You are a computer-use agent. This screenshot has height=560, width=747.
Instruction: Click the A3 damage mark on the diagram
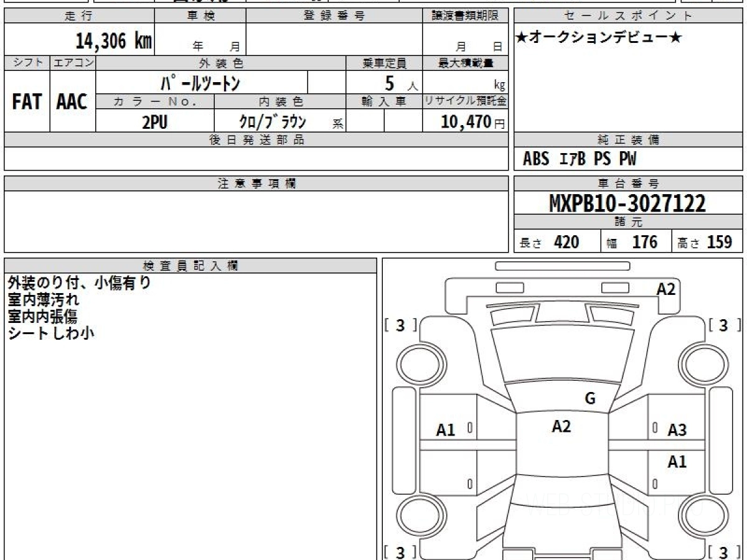pyautogui.click(x=677, y=430)
